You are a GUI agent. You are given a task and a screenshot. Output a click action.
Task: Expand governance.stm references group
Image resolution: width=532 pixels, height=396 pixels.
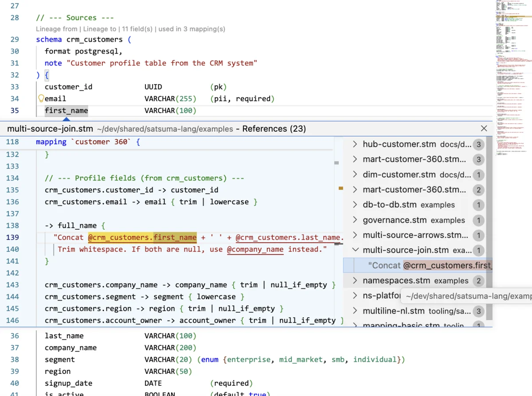click(x=355, y=220)
